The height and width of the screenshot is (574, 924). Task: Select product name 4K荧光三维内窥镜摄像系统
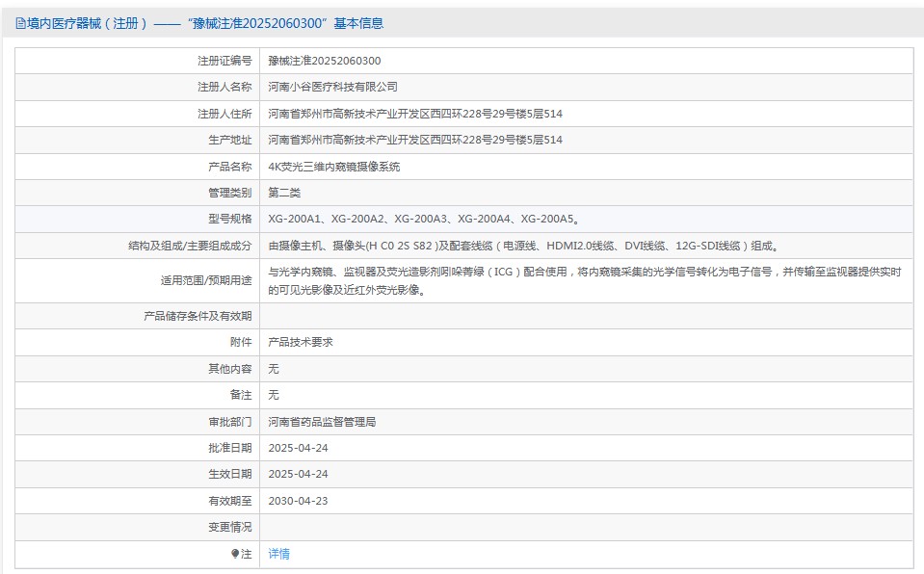(334, 167)
